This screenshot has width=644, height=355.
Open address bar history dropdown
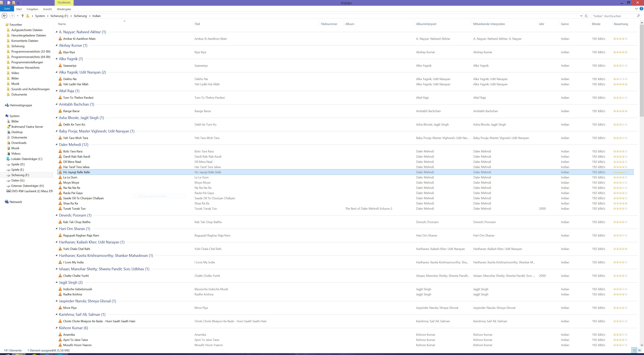[x=581, y=16]
